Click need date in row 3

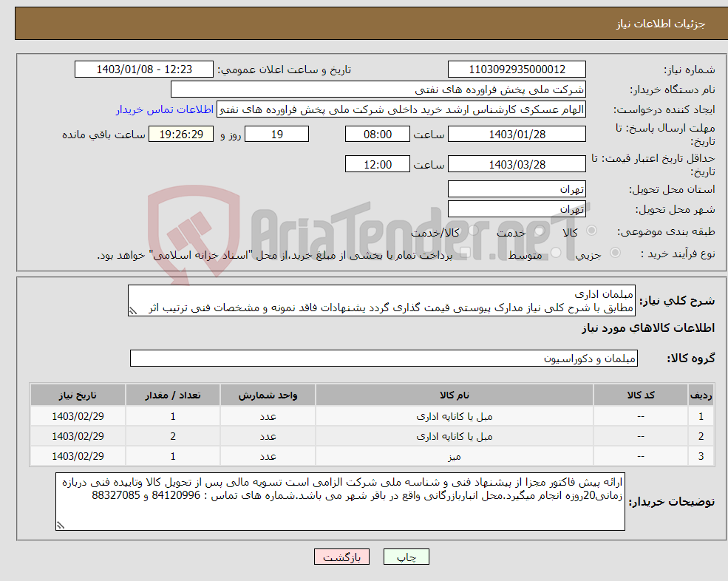[x=78, y=456]
